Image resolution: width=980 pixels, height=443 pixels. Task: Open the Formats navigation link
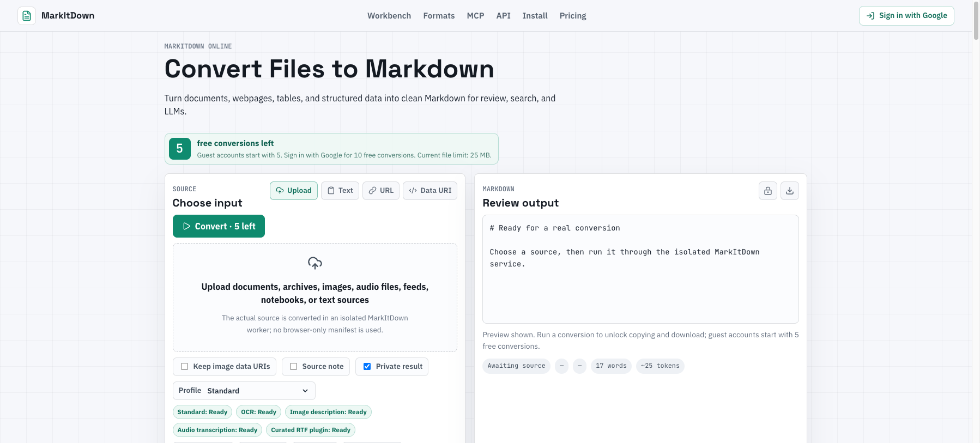(x=439, y=16)
